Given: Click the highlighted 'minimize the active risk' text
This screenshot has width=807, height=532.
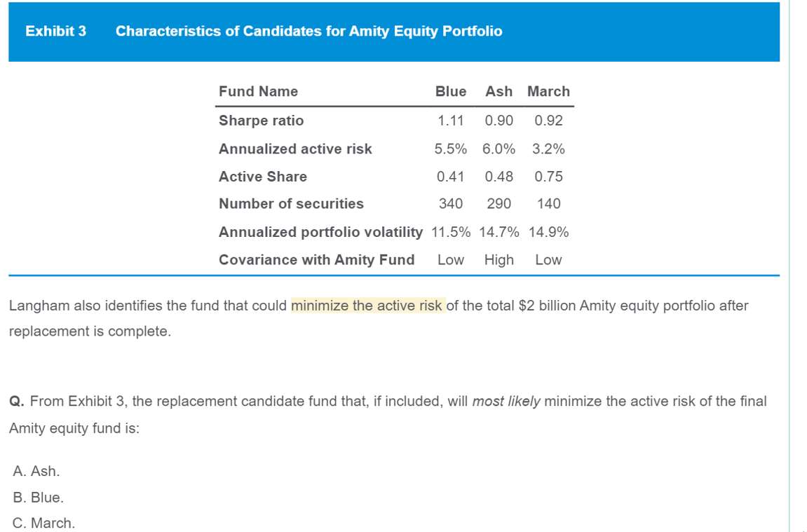Looking at the screenshot, I should point(367,306).
